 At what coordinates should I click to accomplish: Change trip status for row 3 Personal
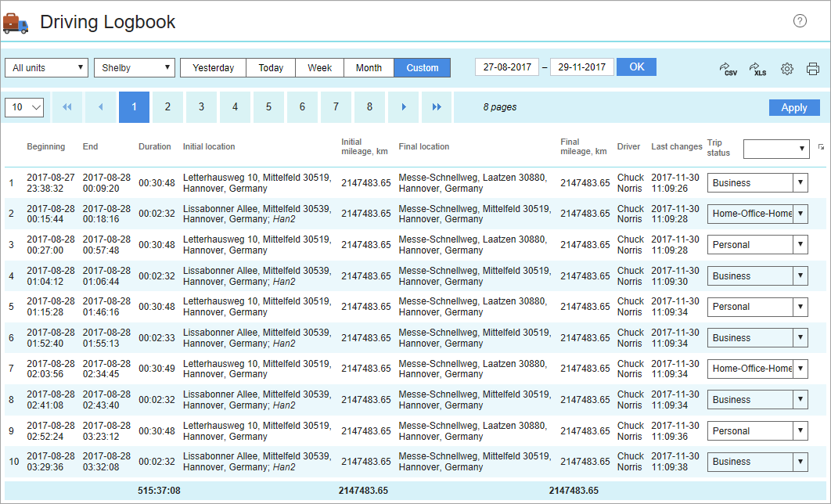tap(757, 245)
